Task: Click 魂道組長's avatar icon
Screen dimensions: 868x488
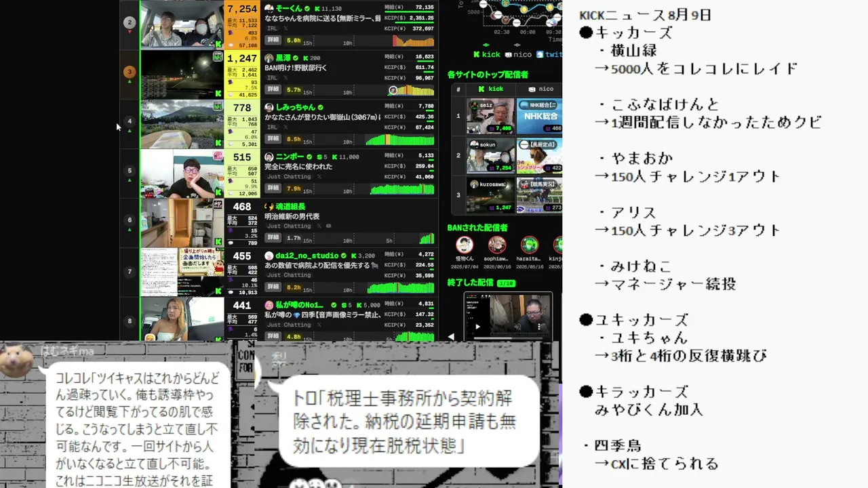Action: tap(269, 206)
